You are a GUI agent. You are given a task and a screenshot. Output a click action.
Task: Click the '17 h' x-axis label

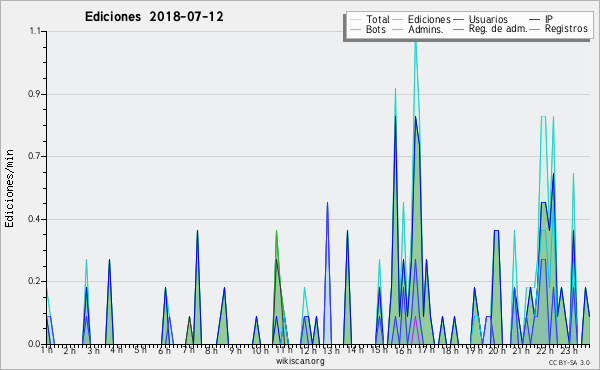(x=426, y=350)
